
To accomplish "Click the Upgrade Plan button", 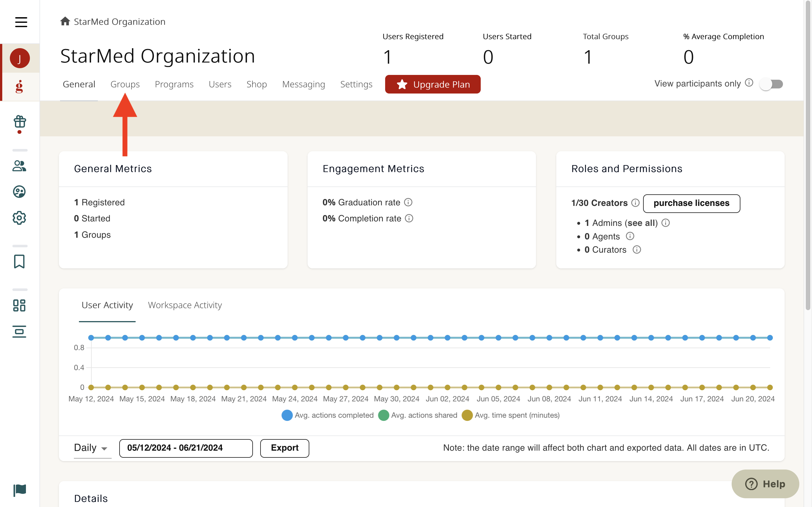I will 433,84.
